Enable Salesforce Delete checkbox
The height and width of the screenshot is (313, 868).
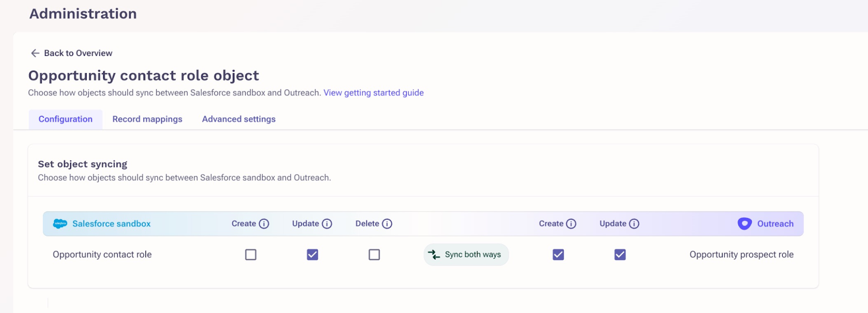(x=374, y=254)
